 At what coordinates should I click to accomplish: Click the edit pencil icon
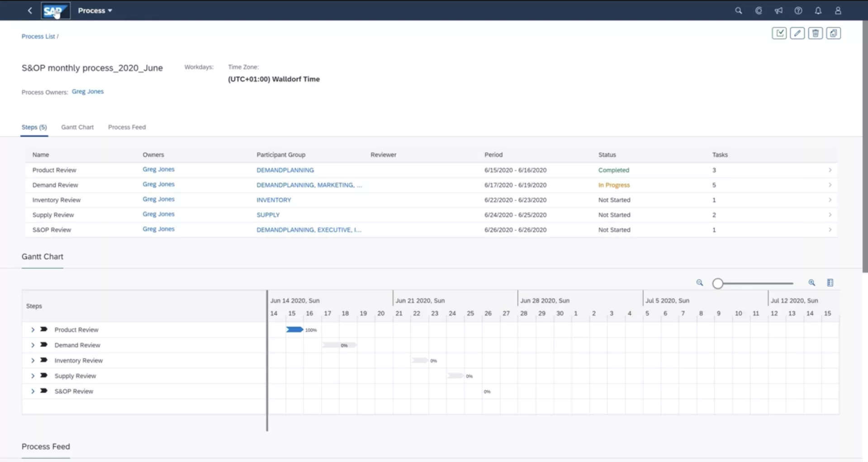pos(797,33)
